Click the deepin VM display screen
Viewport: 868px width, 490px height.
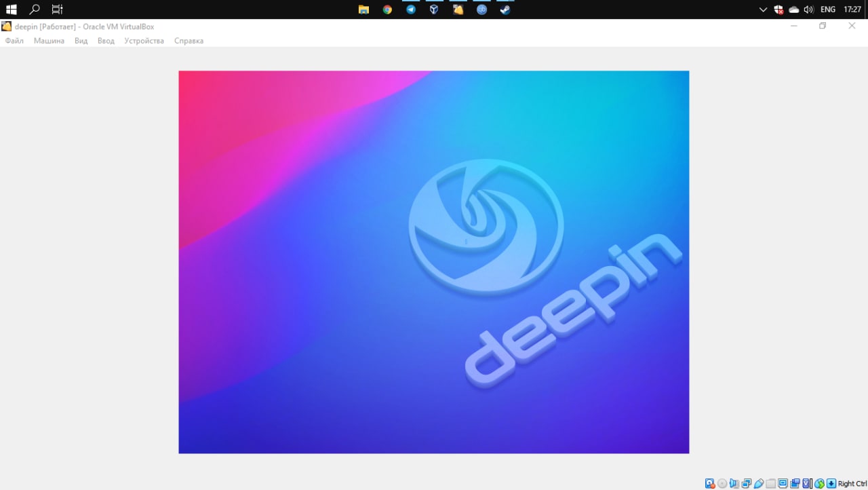pos(434,262)
